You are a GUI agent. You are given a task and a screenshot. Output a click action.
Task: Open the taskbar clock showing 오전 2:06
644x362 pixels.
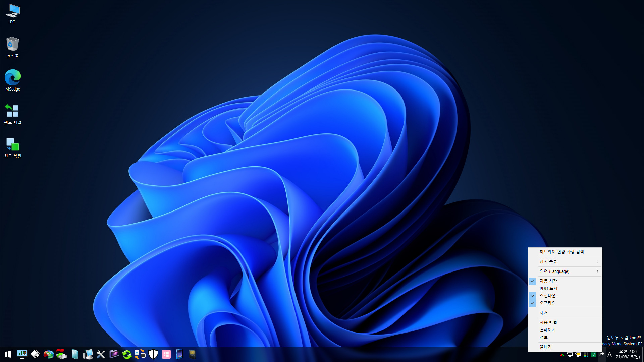(x=628, y=354)
